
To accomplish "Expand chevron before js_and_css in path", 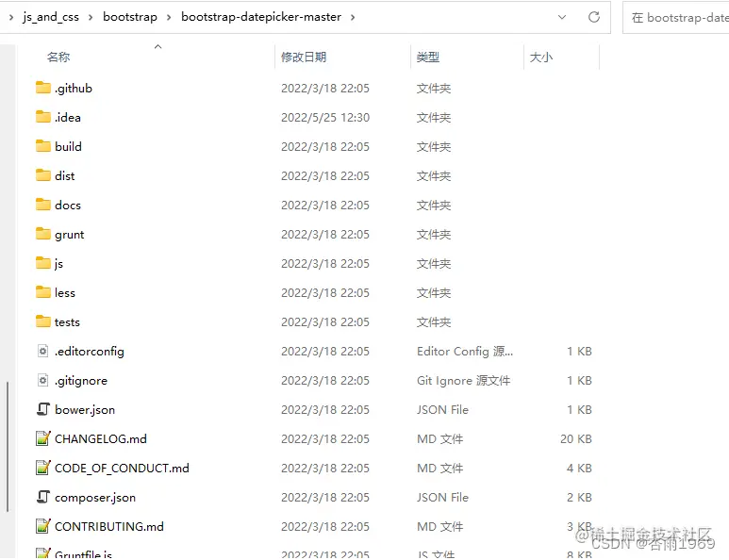I will click(11, 17).
